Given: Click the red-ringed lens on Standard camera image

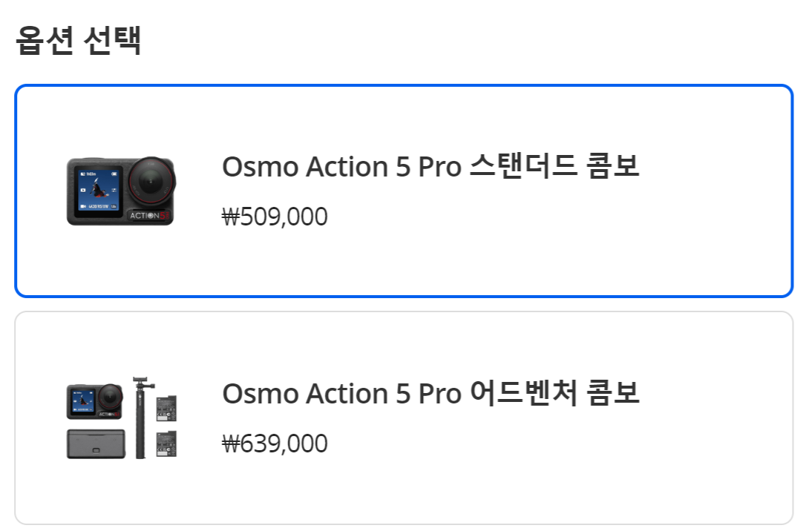Looking at the screenshot, I should click(151, 182).
